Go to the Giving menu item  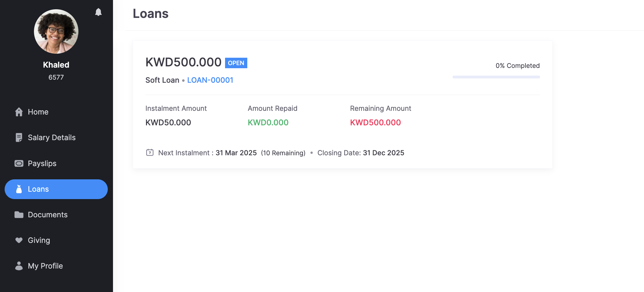point(39,240)
